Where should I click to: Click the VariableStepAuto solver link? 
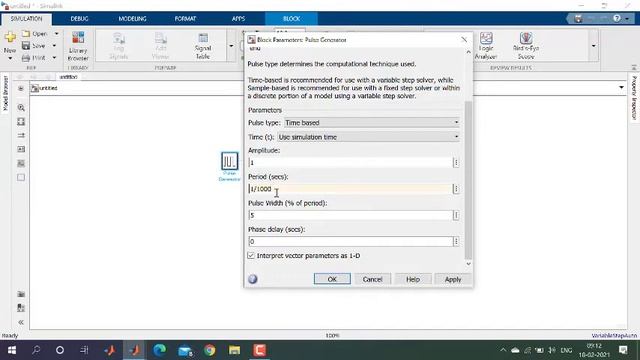click(x=614, y=336)
